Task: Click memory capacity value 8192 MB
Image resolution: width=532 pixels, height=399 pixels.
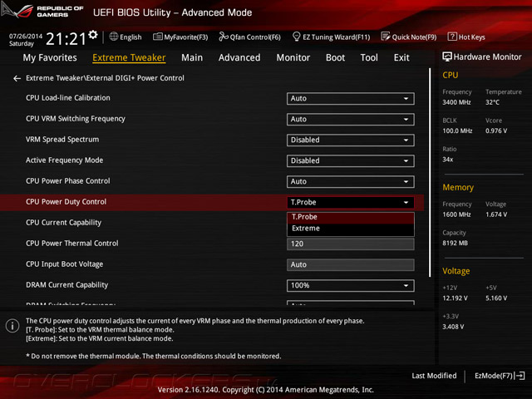Action: click(x=455, y=243)
